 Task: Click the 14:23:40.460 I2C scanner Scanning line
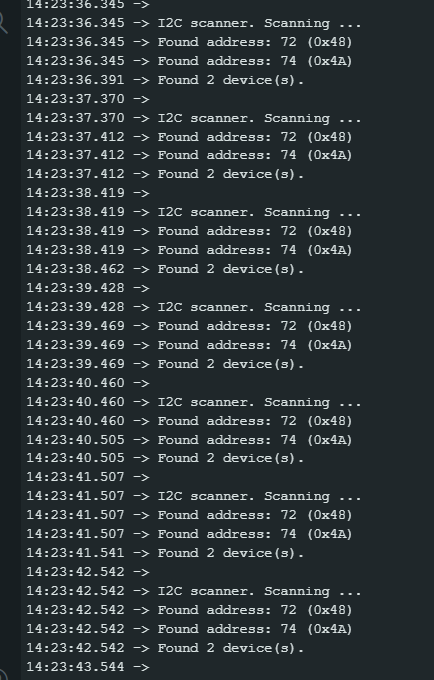coord(193,402)
